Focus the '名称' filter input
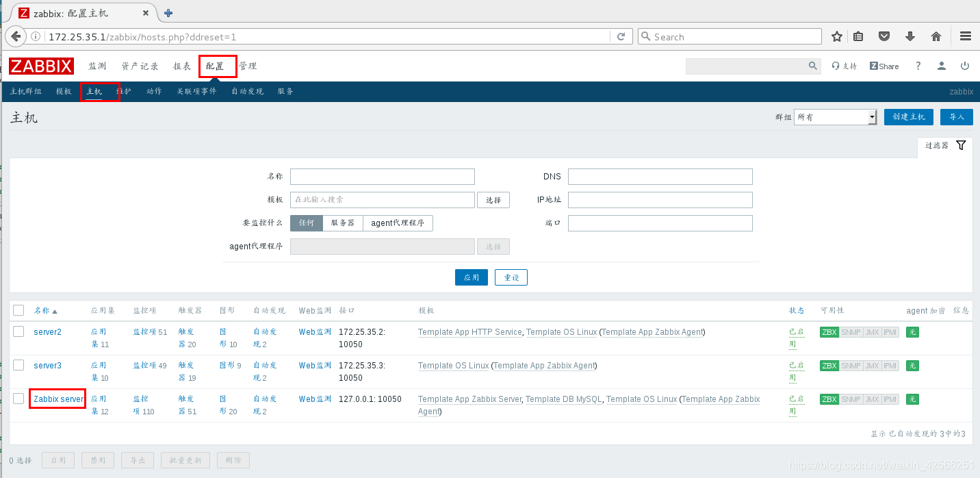980x478 pixels. tap(383, 177)
